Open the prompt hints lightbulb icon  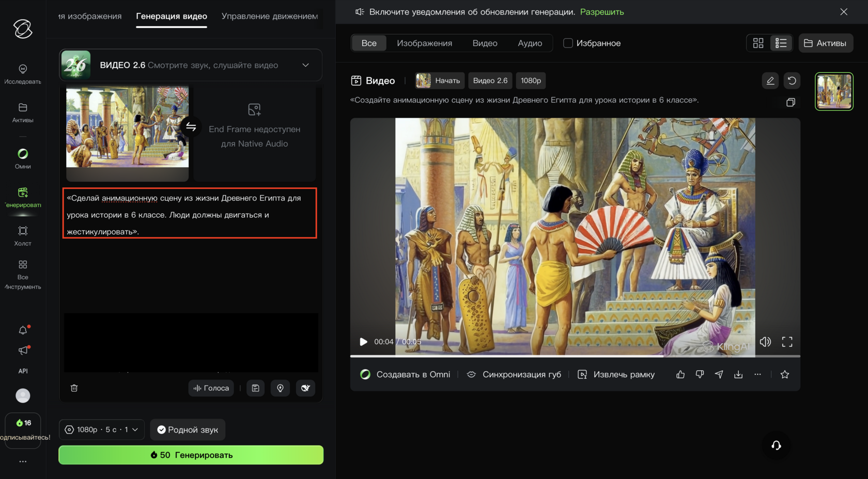[280, 388]
